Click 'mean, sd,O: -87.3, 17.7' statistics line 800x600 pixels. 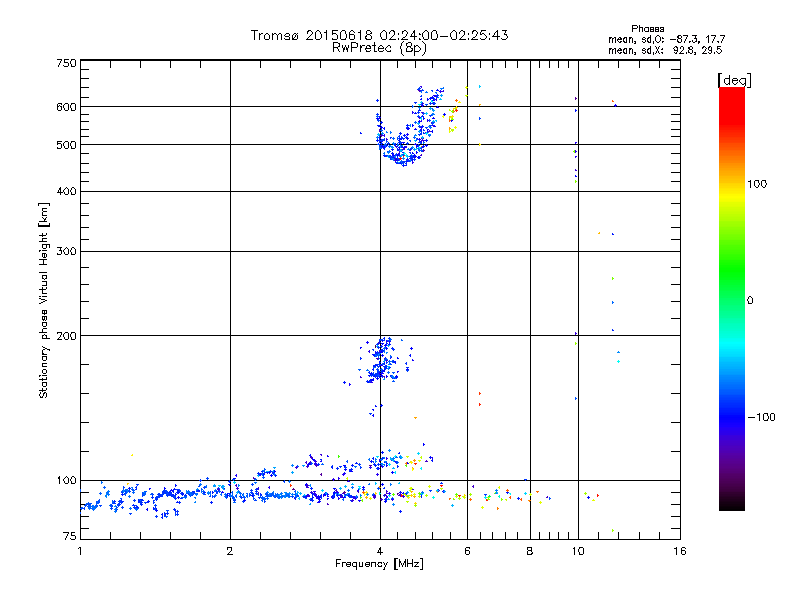point(666,39)
